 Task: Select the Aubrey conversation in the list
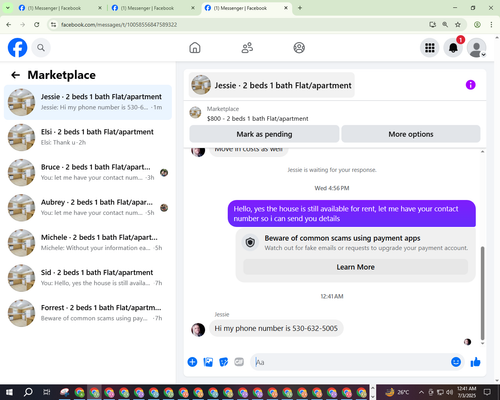click(x=88, y=207)
